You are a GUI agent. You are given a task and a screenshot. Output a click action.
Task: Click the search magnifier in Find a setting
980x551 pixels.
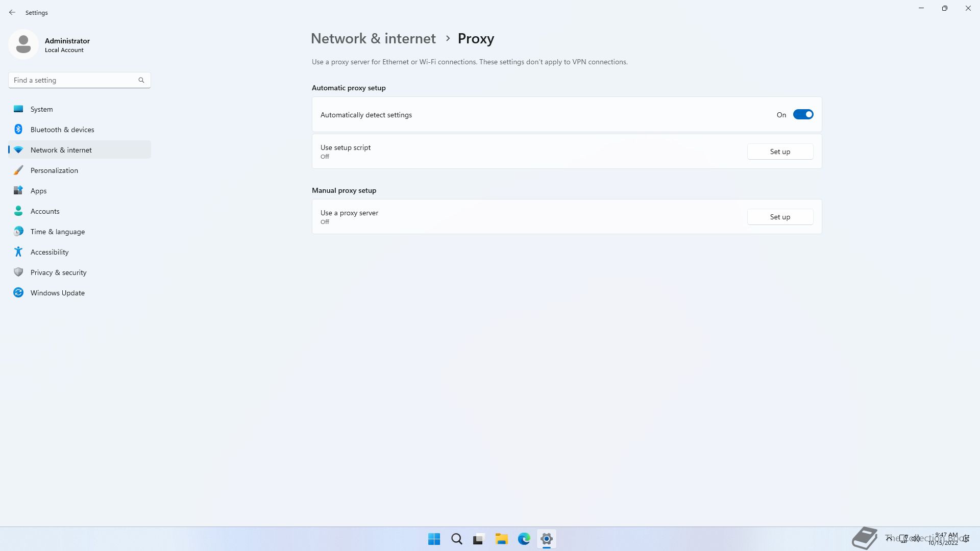pos(141,80)
